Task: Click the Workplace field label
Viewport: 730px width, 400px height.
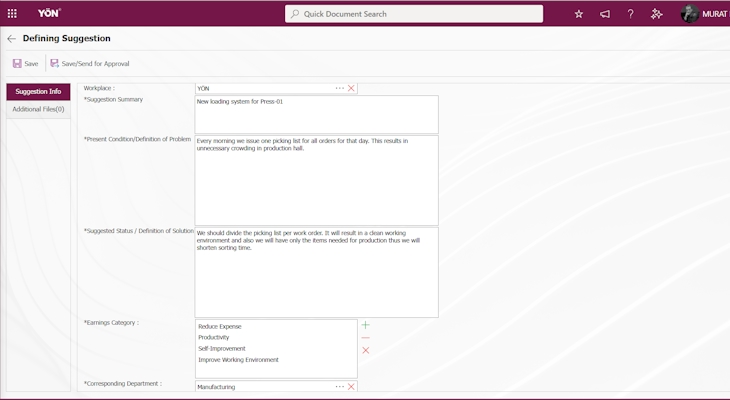Action: click(99, 88)
